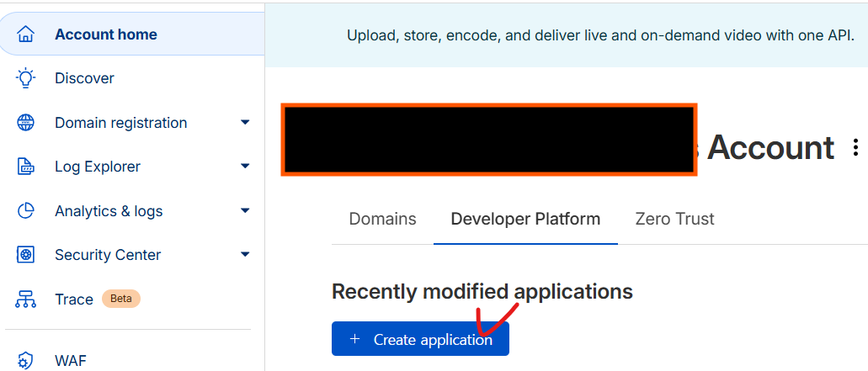Open Log Explorer sidebar label
The height and width of the screenshot is (371, 868).
[x=98, y=167]
